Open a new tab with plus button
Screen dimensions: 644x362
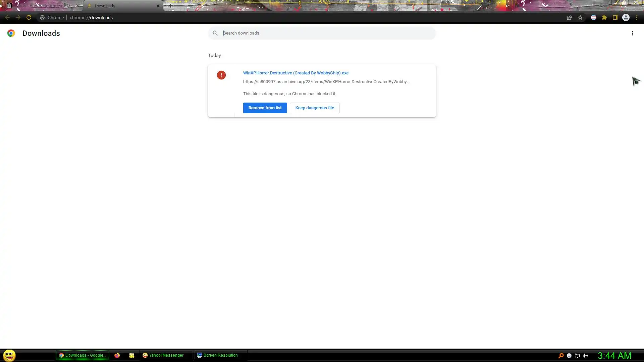coord(171,6)
